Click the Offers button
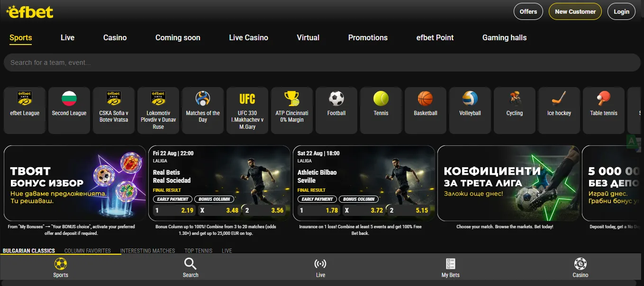 pyautogui.click(x=528, y=11)
